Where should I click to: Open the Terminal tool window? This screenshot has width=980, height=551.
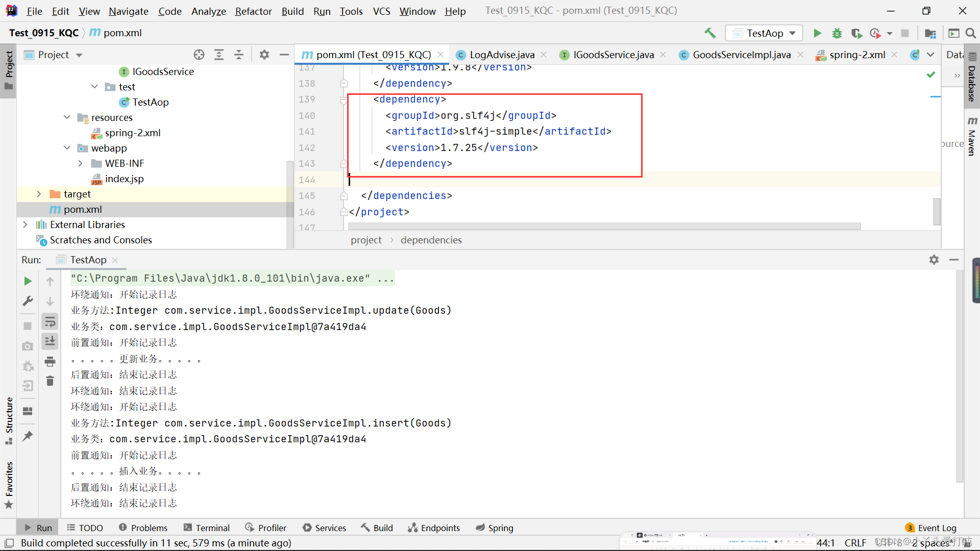coord(207,528)
